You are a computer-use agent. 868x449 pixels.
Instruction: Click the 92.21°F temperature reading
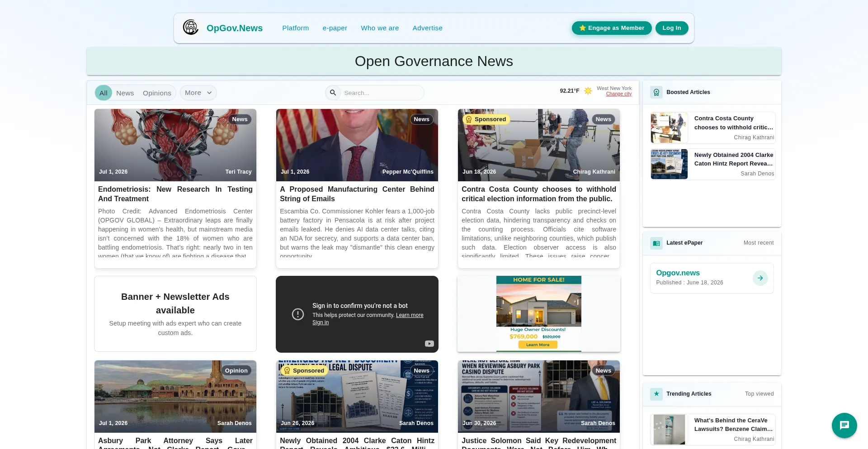pos(570,91)
